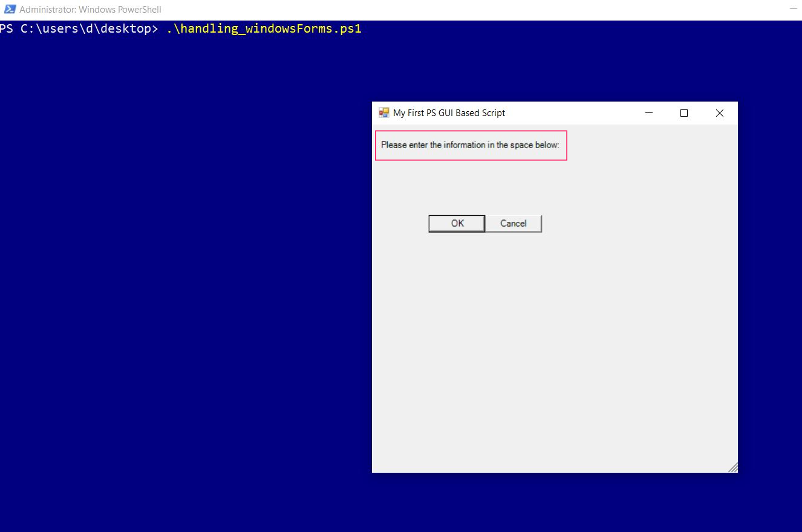Close the My First PS GUI dialog

(x=719, y=113)
